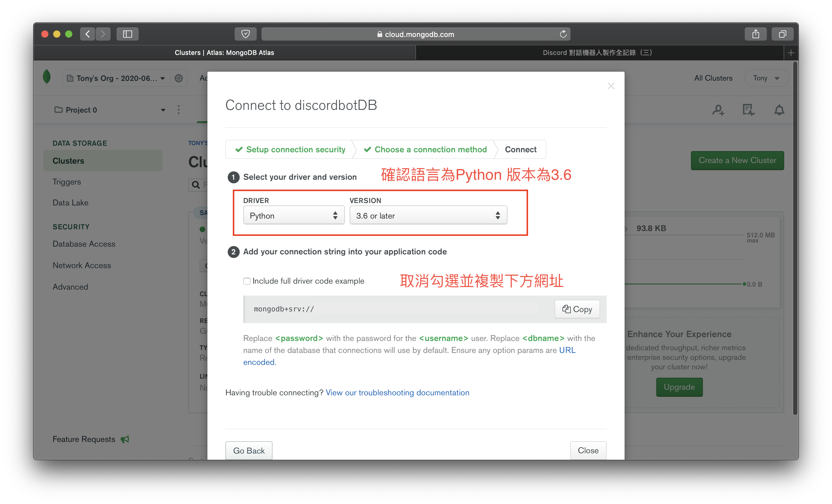Click the invite user icon
This screenshot has width=832, height=504.
pyautogui.click(x=718, y=110)
